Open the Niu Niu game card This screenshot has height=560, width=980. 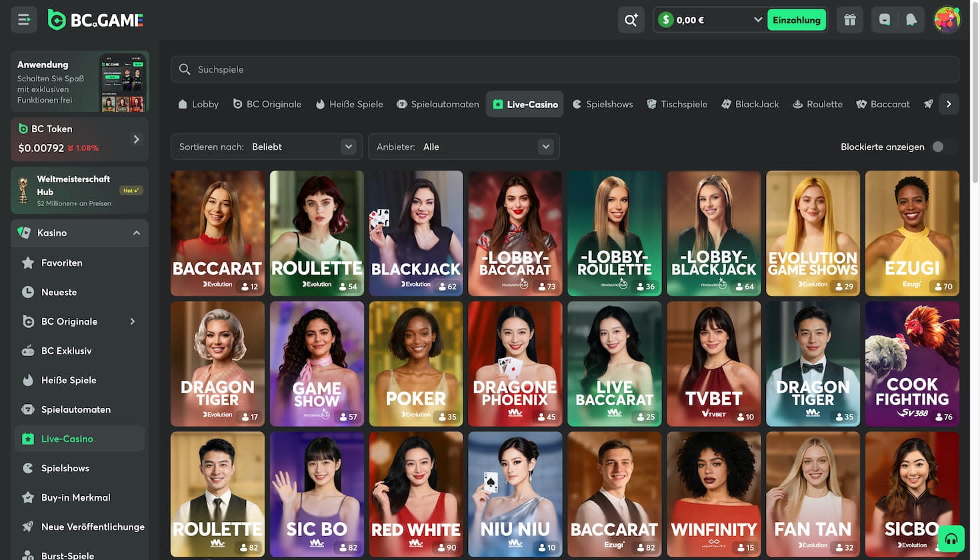click(x=515, y=495)
